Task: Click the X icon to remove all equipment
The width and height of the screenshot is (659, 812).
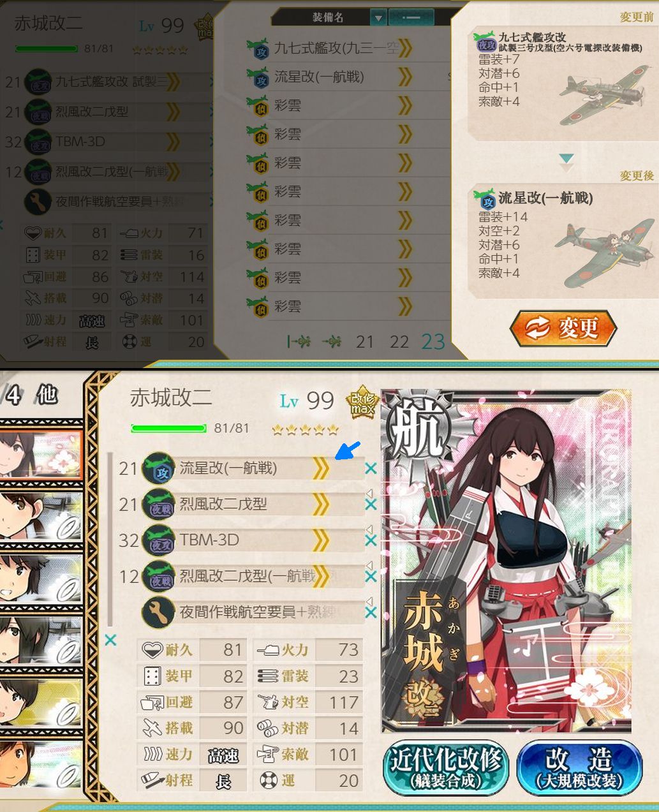Action: 110,640
